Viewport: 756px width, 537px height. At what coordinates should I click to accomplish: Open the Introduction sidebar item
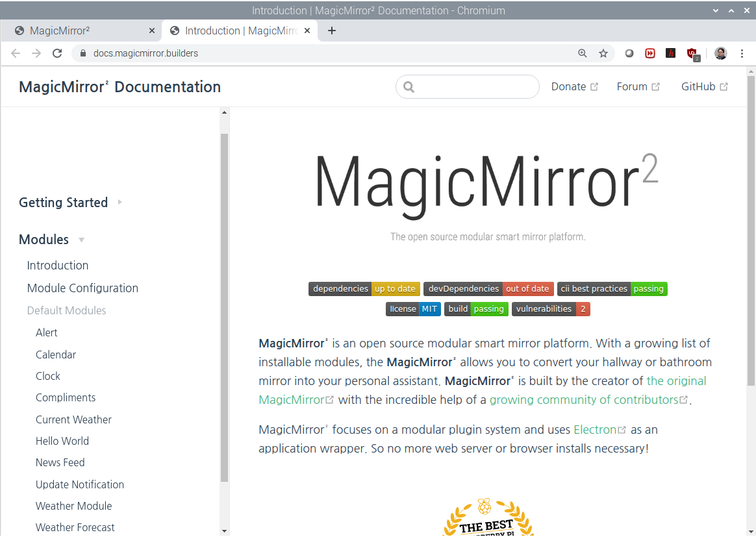(x=57, y=266)
